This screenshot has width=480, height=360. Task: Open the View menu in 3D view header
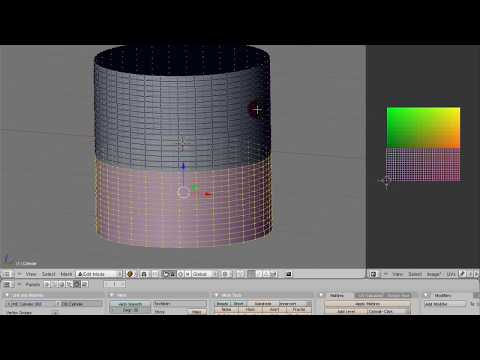[x=31, y=274]
